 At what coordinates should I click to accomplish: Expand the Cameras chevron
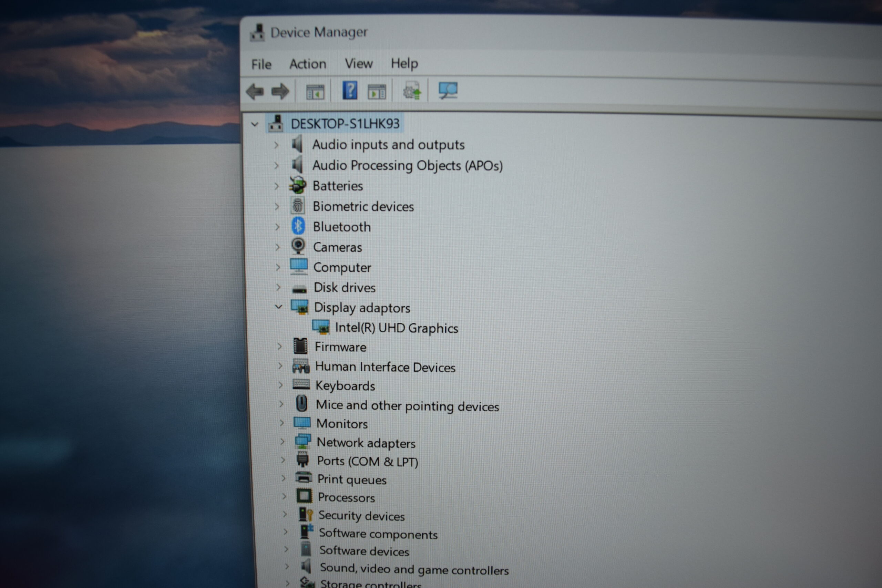click(278, 247)
